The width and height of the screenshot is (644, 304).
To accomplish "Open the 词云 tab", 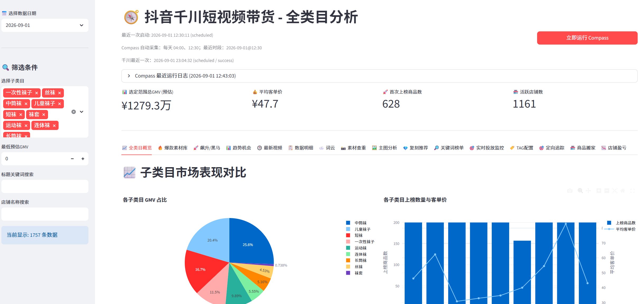I will click(x=327, y=148).
